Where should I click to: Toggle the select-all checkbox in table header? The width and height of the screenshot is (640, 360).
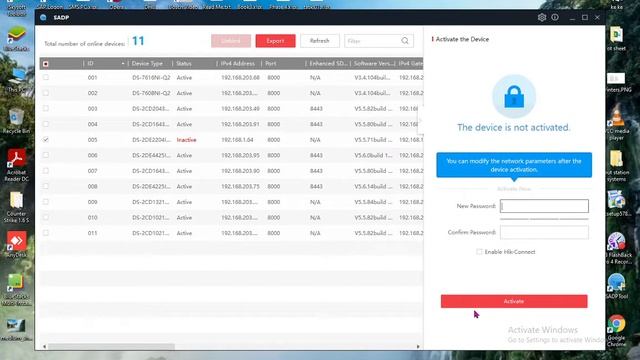point(46,64)
